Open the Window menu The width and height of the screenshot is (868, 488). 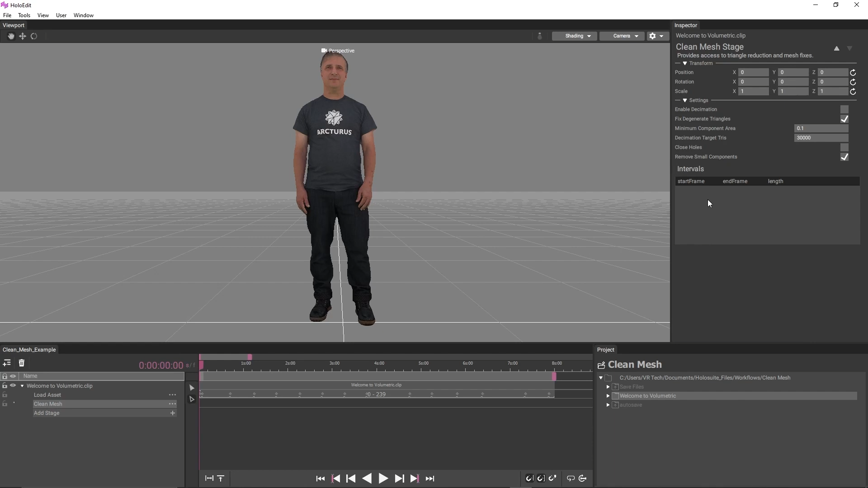click(84, 15)
